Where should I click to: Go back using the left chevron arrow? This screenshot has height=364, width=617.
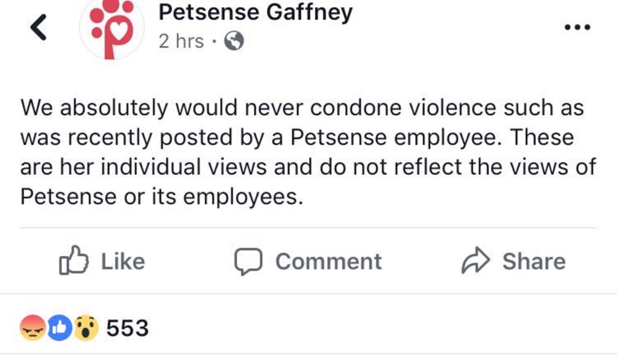pos(39,29)
